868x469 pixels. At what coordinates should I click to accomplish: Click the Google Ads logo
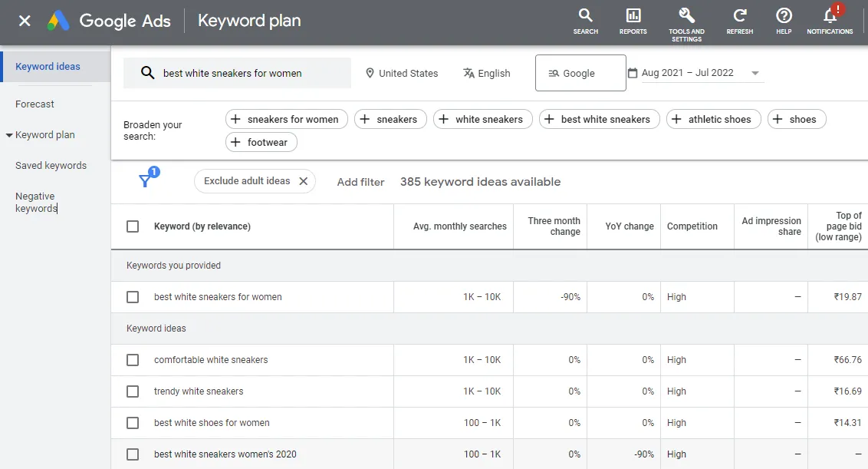tap(58, 21)
